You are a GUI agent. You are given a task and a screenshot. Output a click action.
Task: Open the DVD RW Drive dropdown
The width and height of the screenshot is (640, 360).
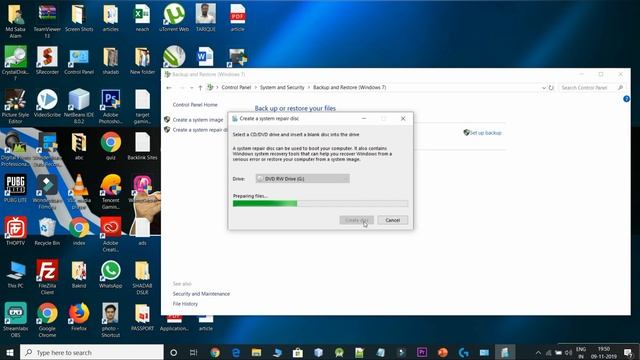(302, 178)
